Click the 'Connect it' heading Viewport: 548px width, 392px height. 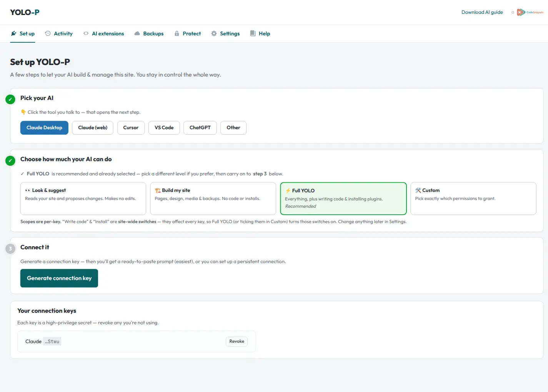[35, 247]
